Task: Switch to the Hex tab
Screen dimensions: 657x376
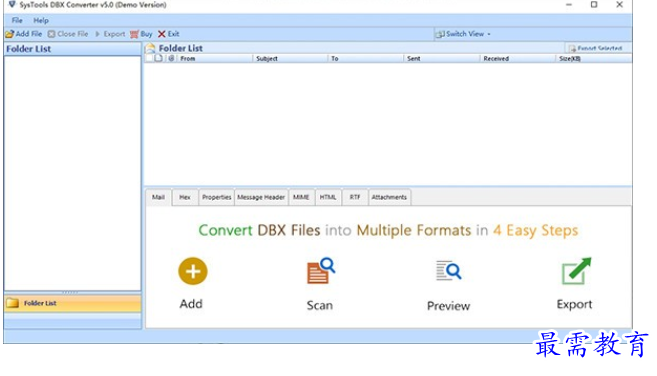Action: click(185, 197)
